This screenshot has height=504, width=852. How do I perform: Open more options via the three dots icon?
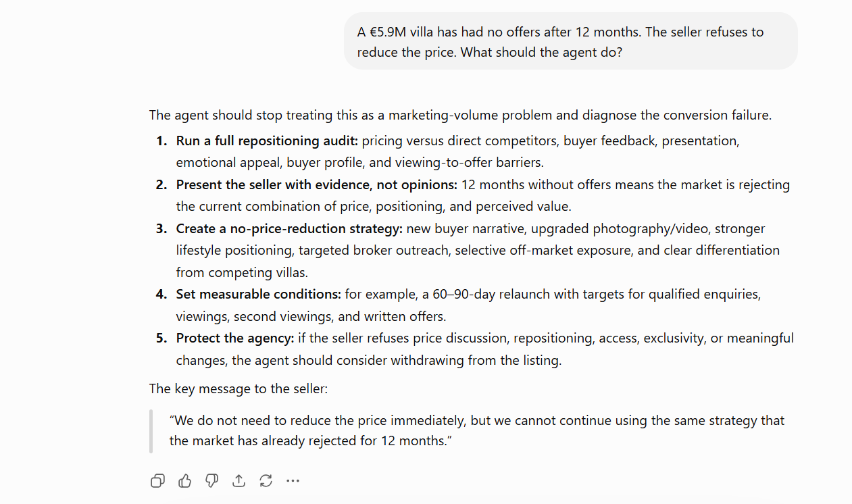293,481
